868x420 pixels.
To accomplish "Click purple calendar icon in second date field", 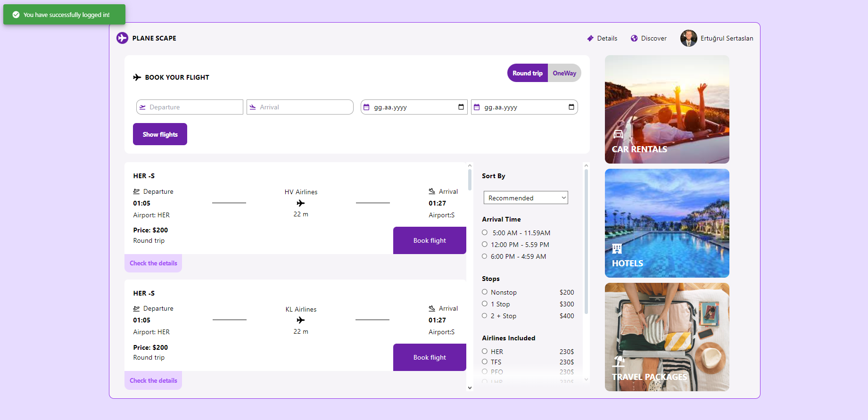I will tap(477, 107).
